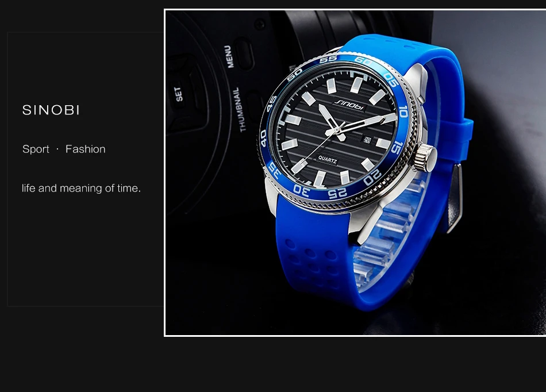546x392 pixels.
Task: Click the MENU button on the camera
Action: coord(228,56)
